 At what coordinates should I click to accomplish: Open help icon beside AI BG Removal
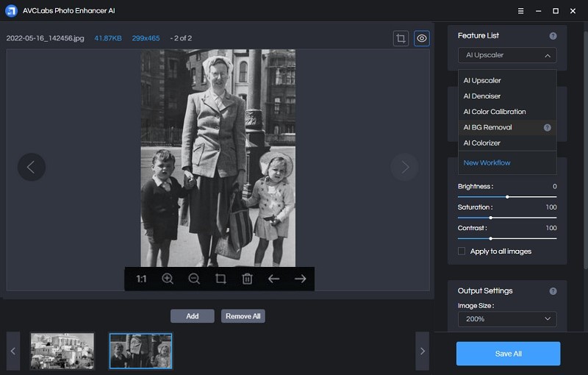tap(547, 127)
